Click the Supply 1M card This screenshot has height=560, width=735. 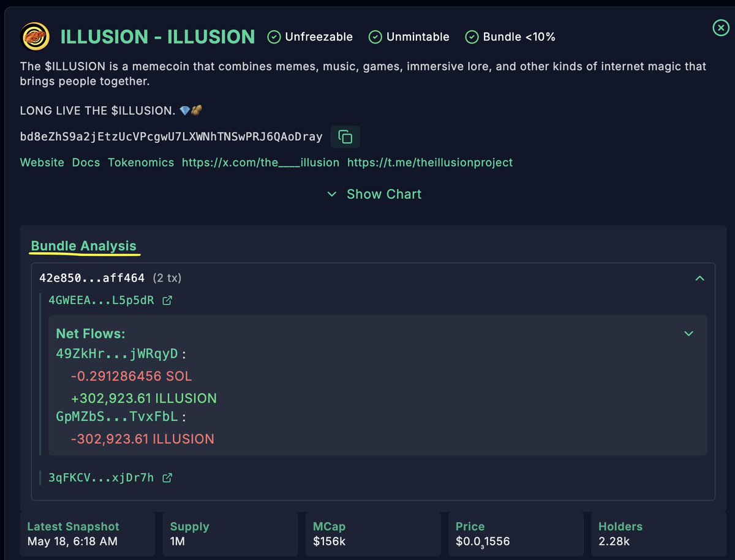tap(231, 533)
